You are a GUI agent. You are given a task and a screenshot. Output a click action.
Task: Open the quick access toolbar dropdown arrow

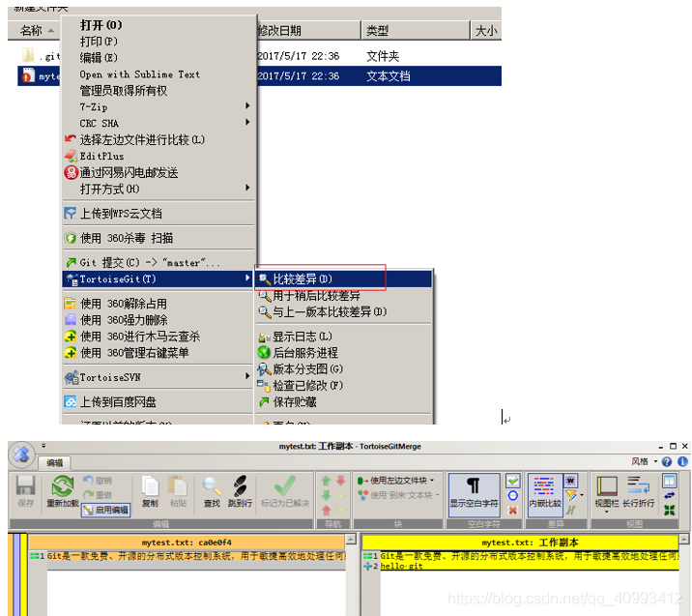tap(43, 446)
